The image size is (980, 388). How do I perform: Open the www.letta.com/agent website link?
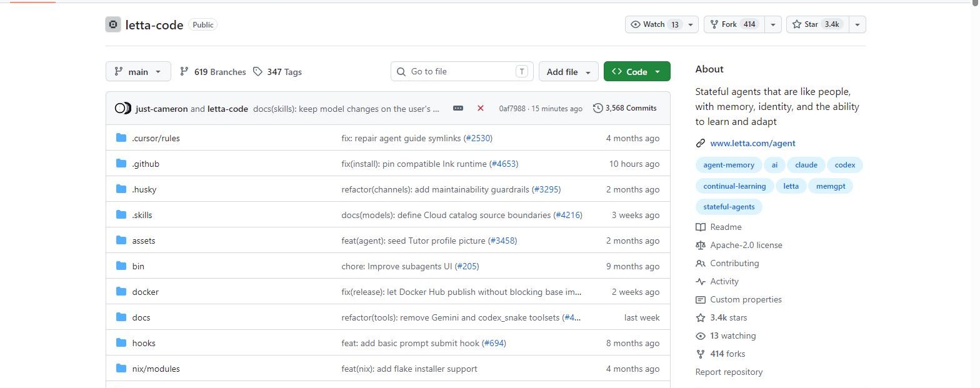[x=752, y=143]
